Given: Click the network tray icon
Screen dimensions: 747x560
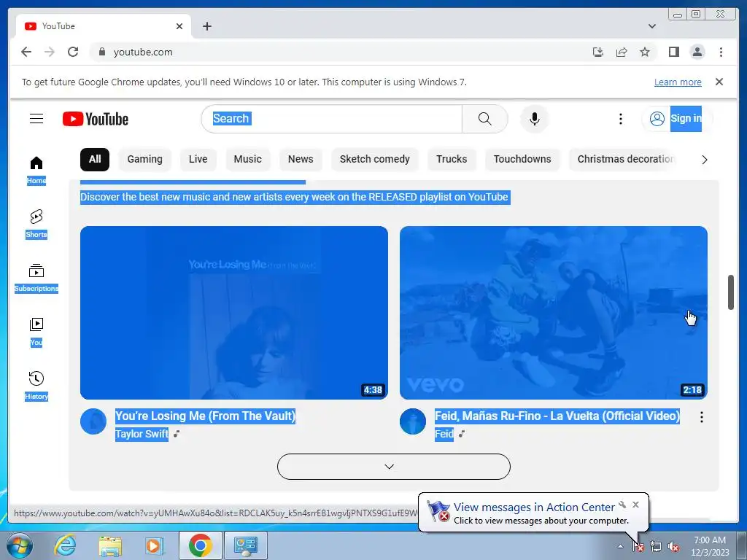Looking at the screenshot, I should [656, 547].
